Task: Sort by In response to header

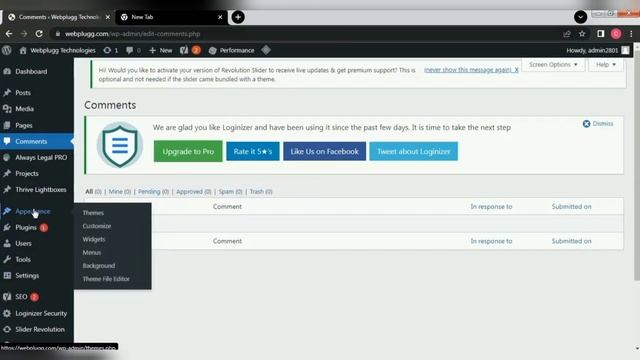Action: 491,207
